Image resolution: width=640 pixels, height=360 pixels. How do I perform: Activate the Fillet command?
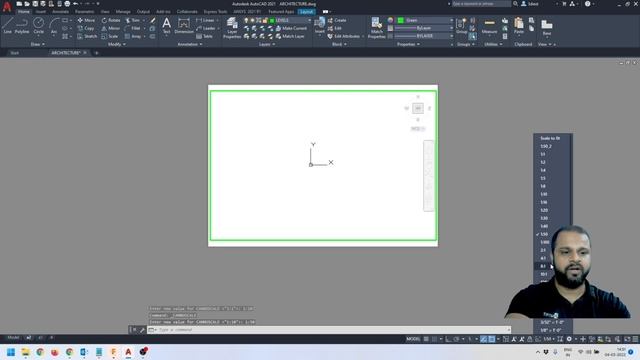(133, 28)
